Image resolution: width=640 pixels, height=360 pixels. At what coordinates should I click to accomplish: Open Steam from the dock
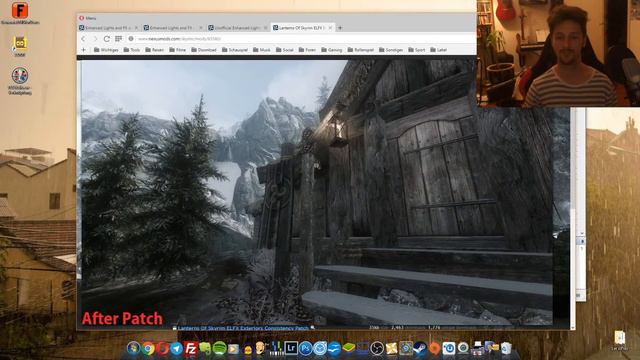420,348
